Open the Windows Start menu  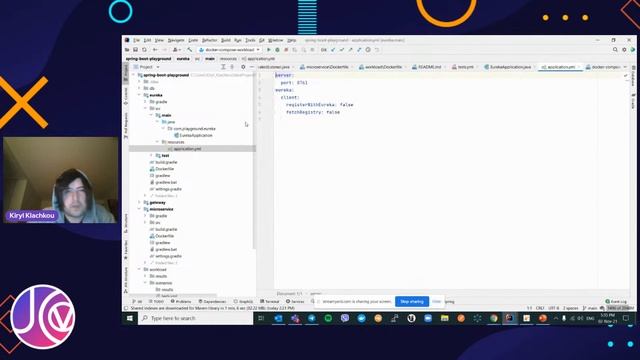tap(130, 318)
